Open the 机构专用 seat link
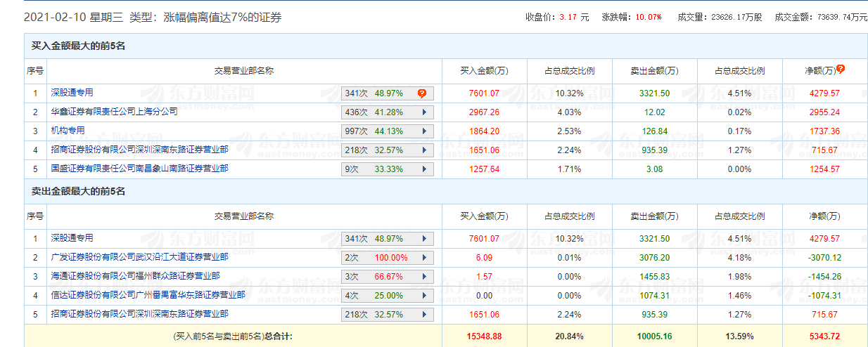Viewport: 868px width, 347px height. [x=68, y=131]
